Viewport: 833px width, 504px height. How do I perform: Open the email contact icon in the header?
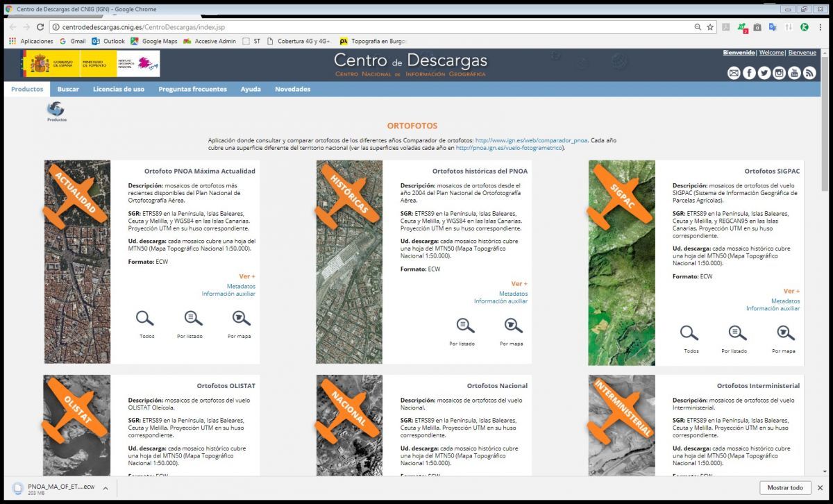click(734, 73)
